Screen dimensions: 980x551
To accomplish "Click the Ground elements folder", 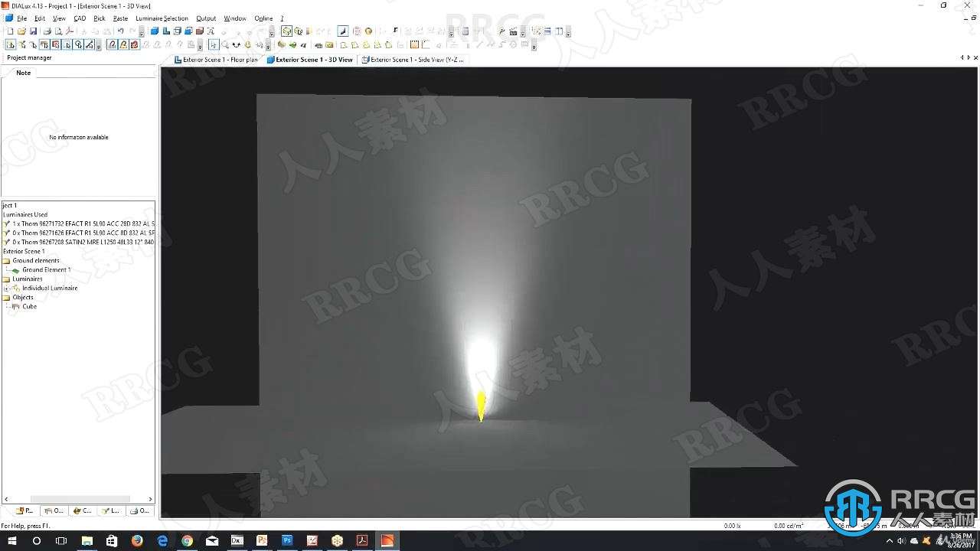I will pyautogui.click(x=35, y=260).
